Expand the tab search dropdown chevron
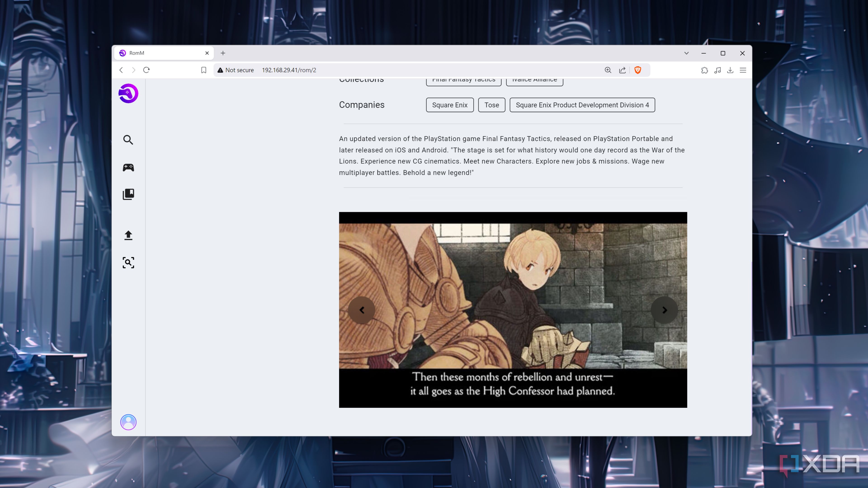868x488 pixels. (686, 53)
